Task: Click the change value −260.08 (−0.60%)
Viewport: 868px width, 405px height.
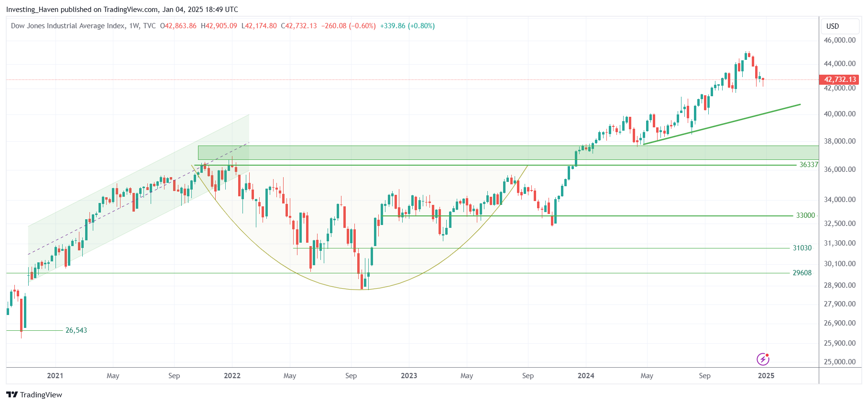Action: coord(348,26)
